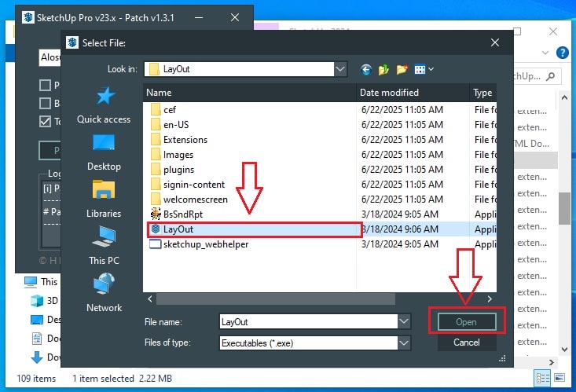Image resolution: width=576 pixels, height=392 pixels.
Task: Select Documents in Explorer navigation pane
Action: click(x=46, y=339)
